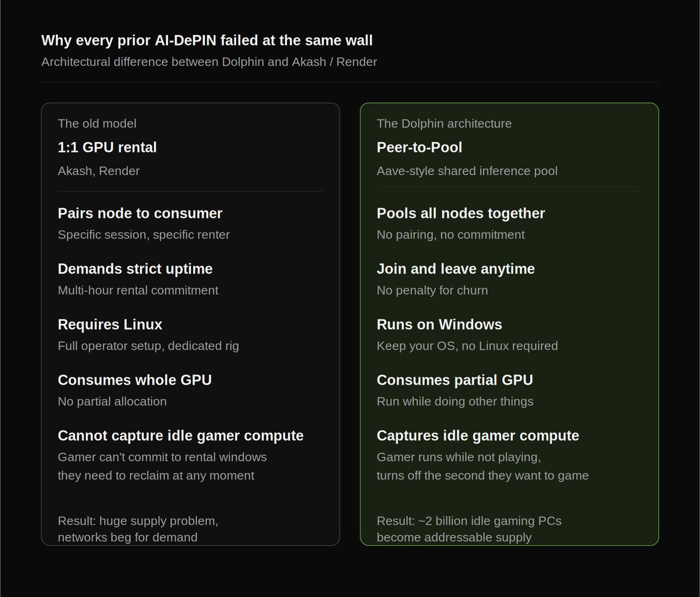Select the heading 'Runs on Windows'
700x597 pixels.
[x=439, y=324]
